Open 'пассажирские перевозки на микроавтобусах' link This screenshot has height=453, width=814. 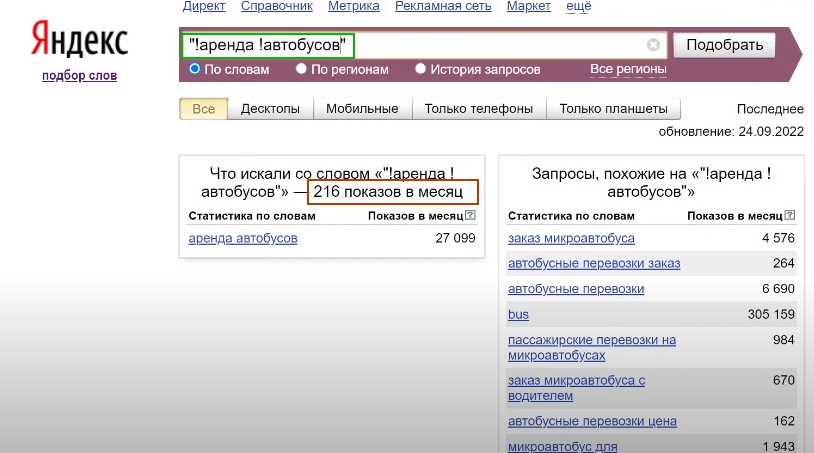point(592,348)
